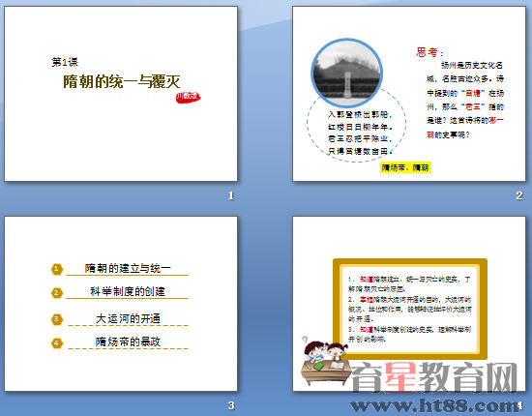Click hexagon bullet number 4

click(x=57, y=342)
